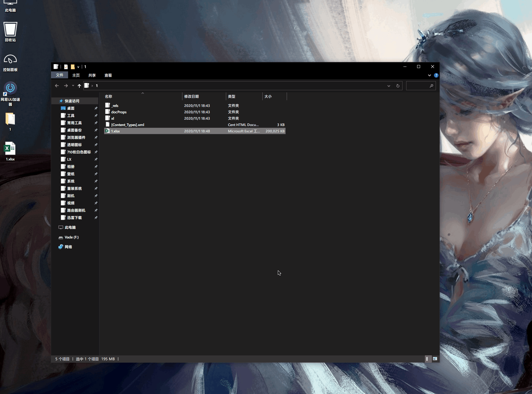Refresh the current folder

(x=398, y=86)
